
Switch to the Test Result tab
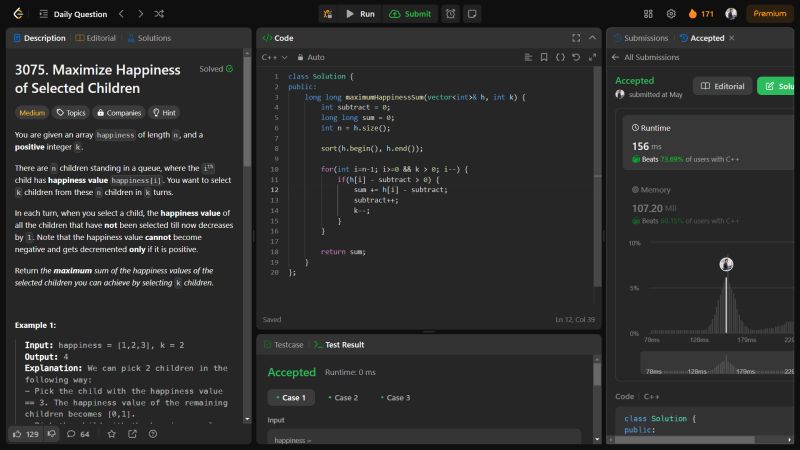339,345
